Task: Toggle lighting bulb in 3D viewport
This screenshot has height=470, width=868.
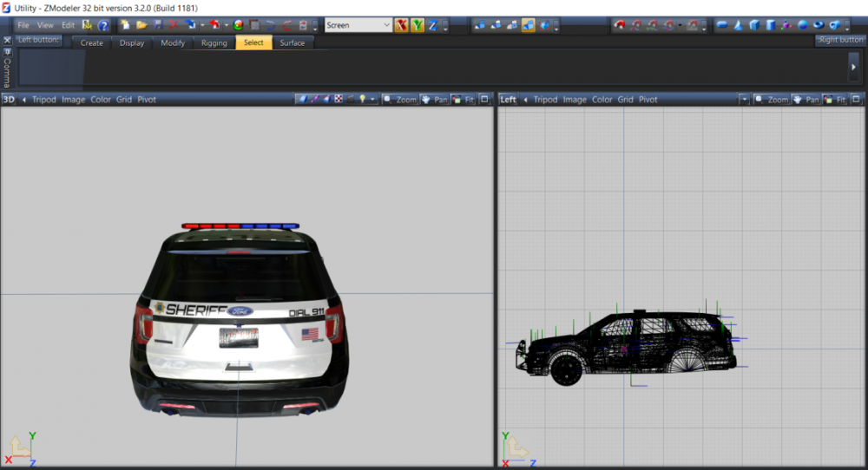Action: (x=363, y=100)
